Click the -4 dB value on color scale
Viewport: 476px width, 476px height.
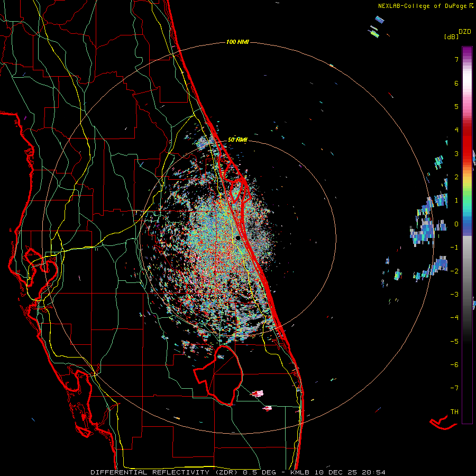(454, 317)
